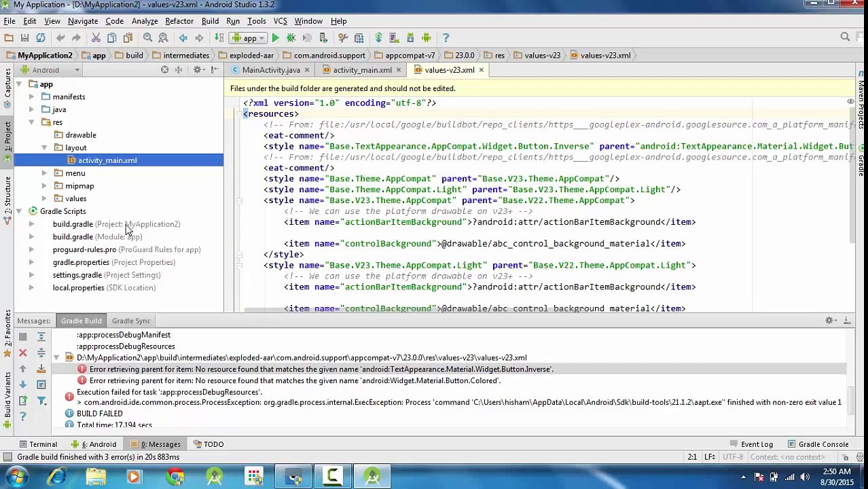Viewport: 868px width, 489px height.
Task: Collapse the values-v23.xml error group
Action: pyautogui.click(x=57, y=357)
